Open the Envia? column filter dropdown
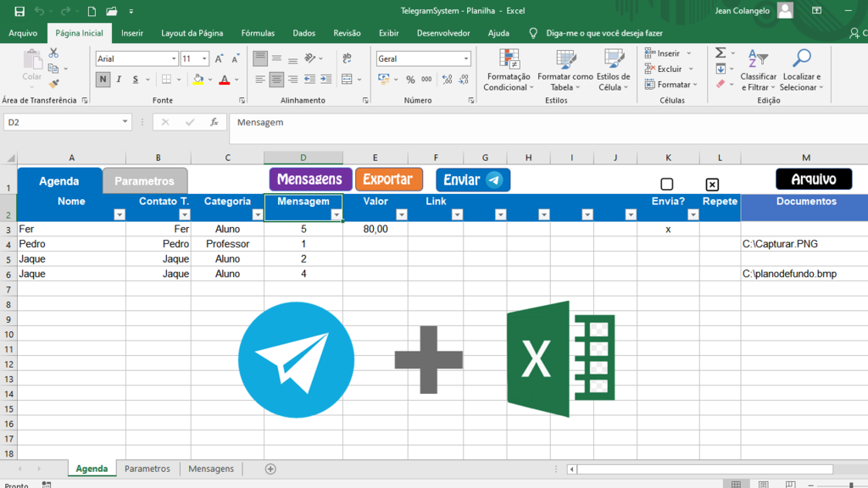The width and height of the screenshot is (868, 488). [x=693, y=214]
